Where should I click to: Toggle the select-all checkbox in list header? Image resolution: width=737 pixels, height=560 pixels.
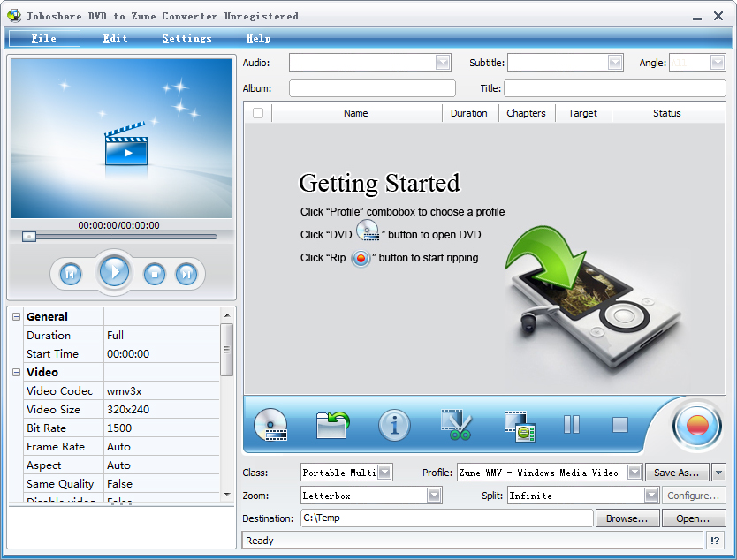(258, 113)
